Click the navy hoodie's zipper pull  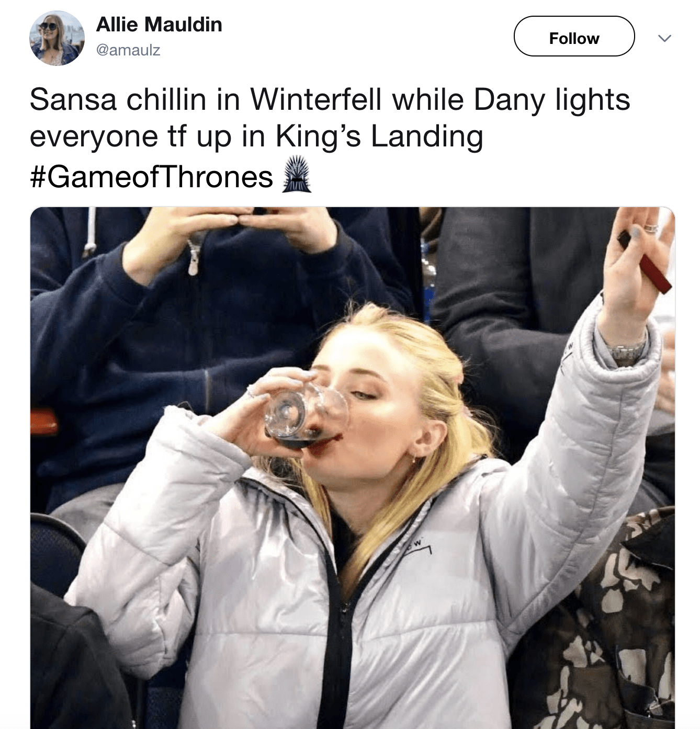[x=194, y=261]
